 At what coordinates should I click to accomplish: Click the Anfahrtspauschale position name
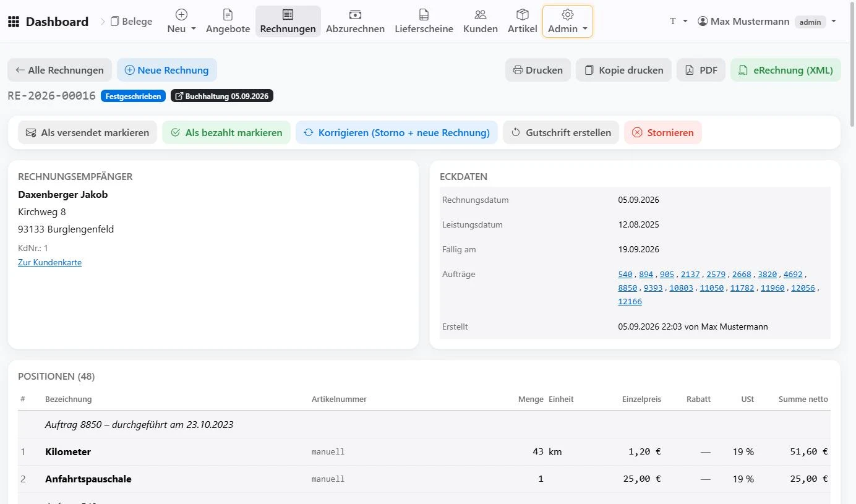tap(88, 479)
